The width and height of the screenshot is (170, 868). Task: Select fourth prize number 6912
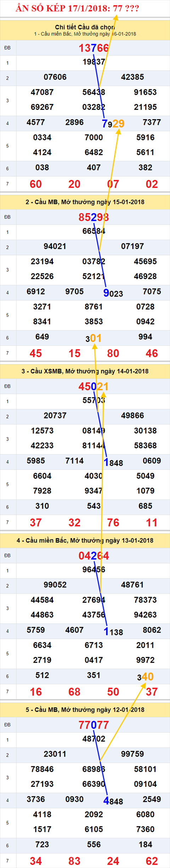point(36,292)
